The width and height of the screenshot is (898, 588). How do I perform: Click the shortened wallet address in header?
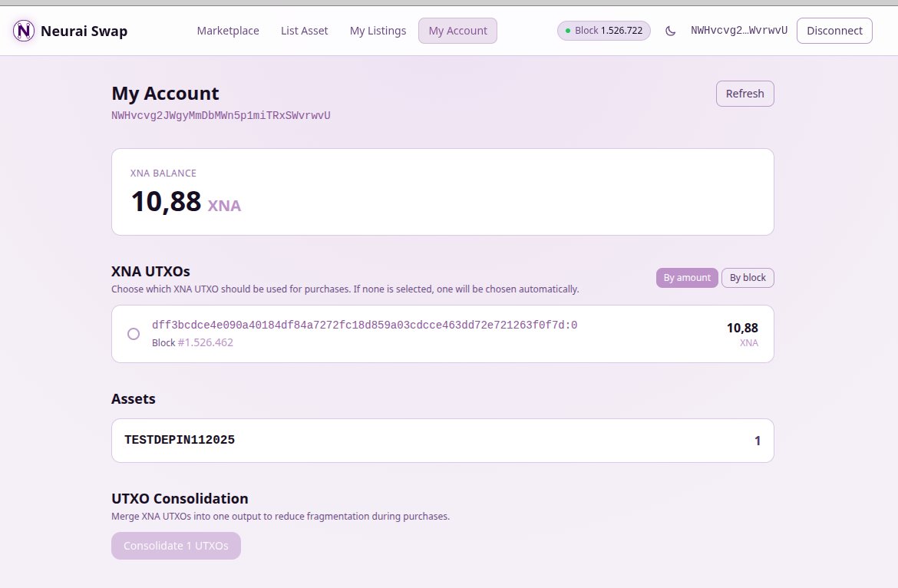pyautogui.click(x=739, y=31)
